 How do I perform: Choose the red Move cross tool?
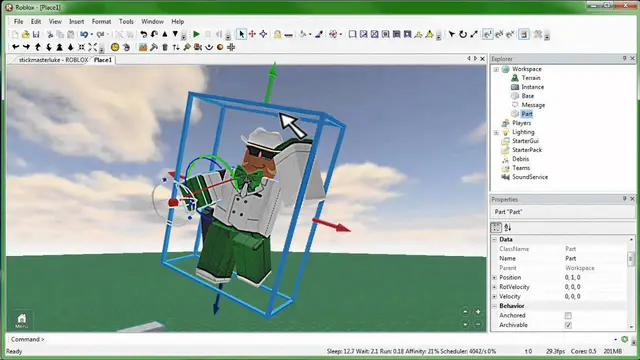click(252, 34)
